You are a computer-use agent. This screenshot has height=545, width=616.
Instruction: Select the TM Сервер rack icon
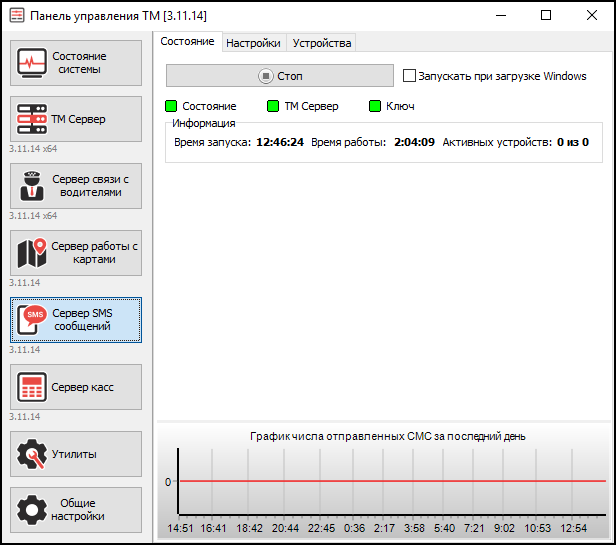coord(32,119)
